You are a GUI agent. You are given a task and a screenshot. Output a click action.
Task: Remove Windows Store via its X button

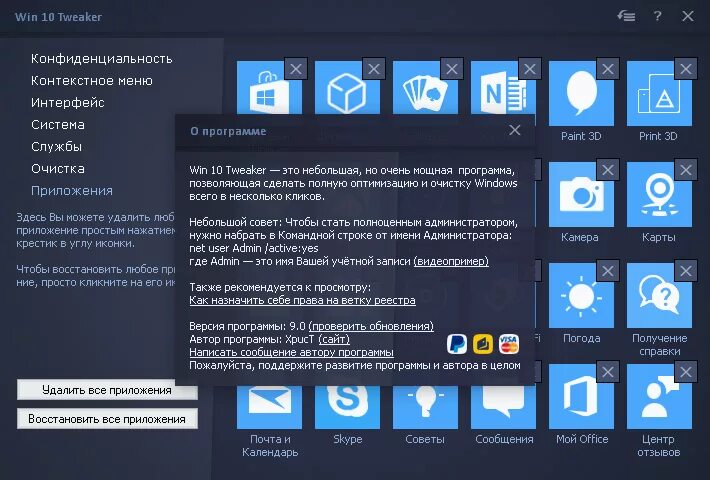click(x=296, y=69)
